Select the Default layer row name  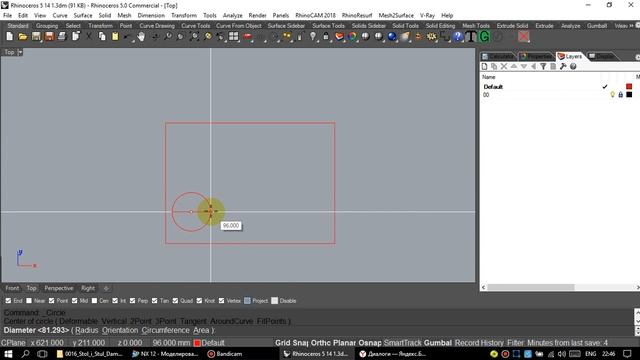[493, 87]
